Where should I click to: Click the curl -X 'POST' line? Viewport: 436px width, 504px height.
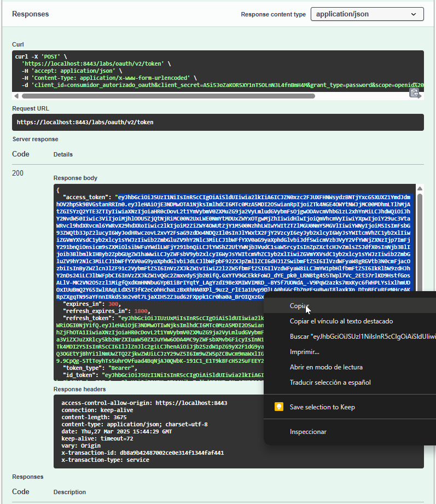click(41, 56)
